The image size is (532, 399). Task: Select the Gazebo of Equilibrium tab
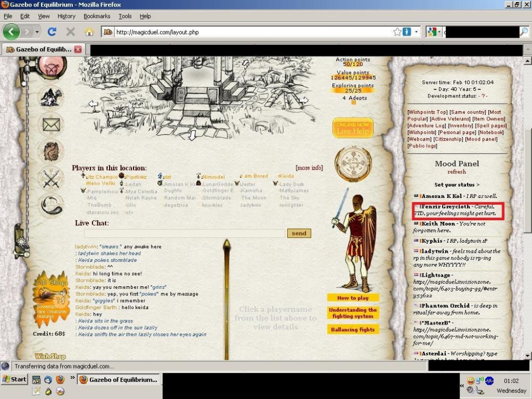point(43,49)
